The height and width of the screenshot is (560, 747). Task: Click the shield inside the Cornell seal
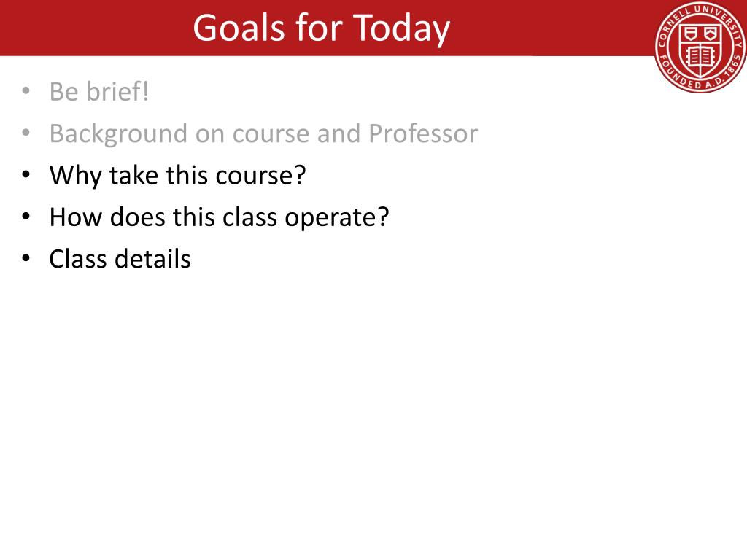coord(700,50)
